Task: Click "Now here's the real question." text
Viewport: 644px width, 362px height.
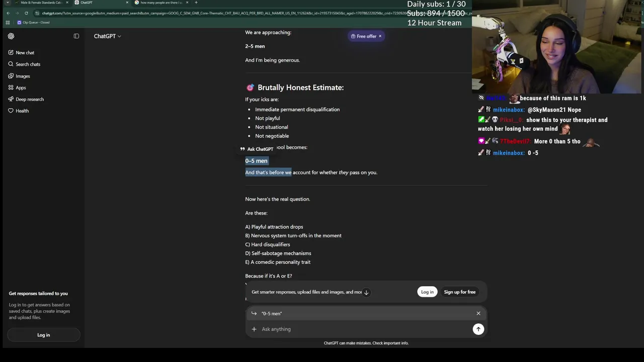Action: [x=278, y=199]
